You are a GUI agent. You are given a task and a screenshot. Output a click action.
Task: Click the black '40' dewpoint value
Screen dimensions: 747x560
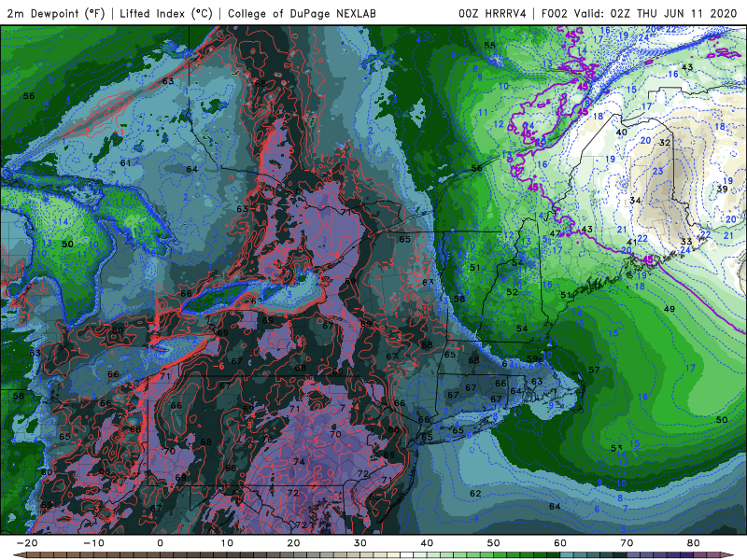[622, 132]
